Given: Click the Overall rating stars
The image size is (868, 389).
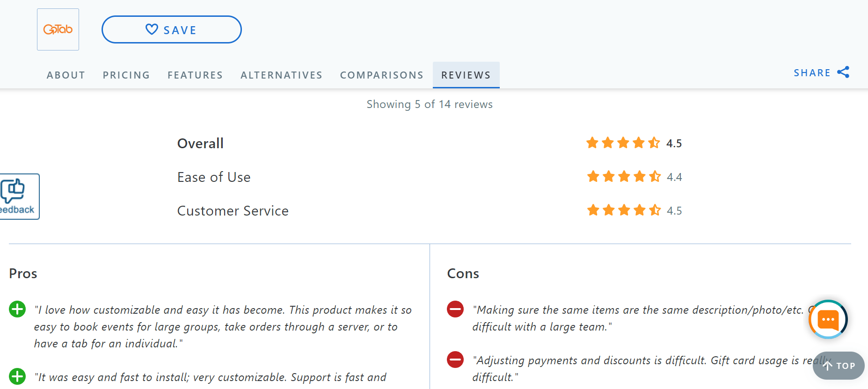Looking at the screenshot, I should pos(623,143).
